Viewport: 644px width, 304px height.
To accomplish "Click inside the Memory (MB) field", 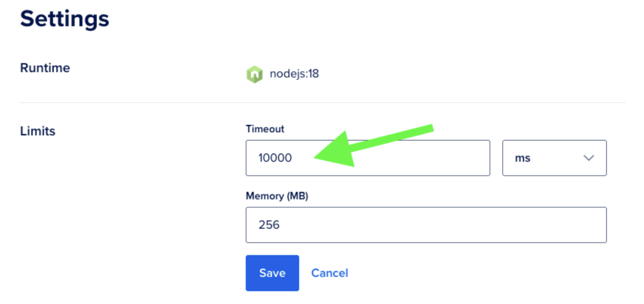I will pyautogui.click(x=425, y=225).
